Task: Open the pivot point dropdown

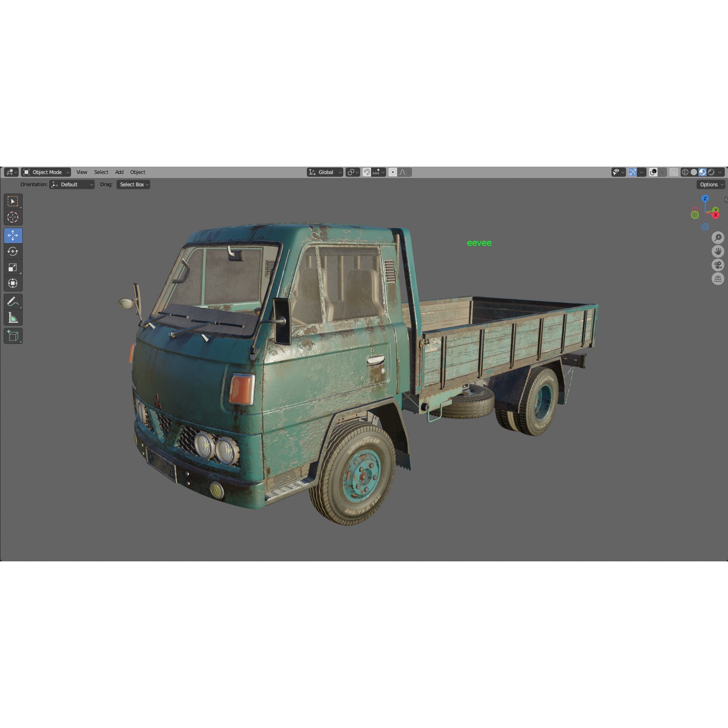Action: (353, 172)
